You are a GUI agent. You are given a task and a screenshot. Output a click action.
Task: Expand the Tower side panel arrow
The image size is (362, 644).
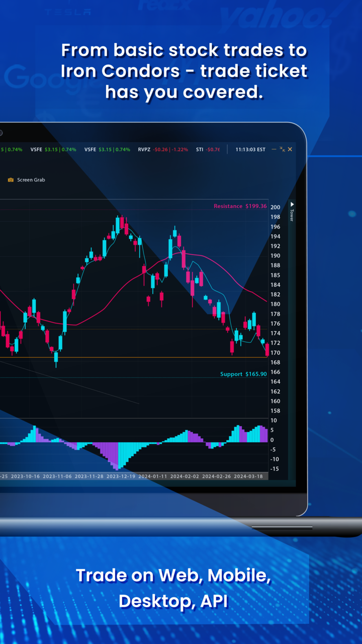291,205
